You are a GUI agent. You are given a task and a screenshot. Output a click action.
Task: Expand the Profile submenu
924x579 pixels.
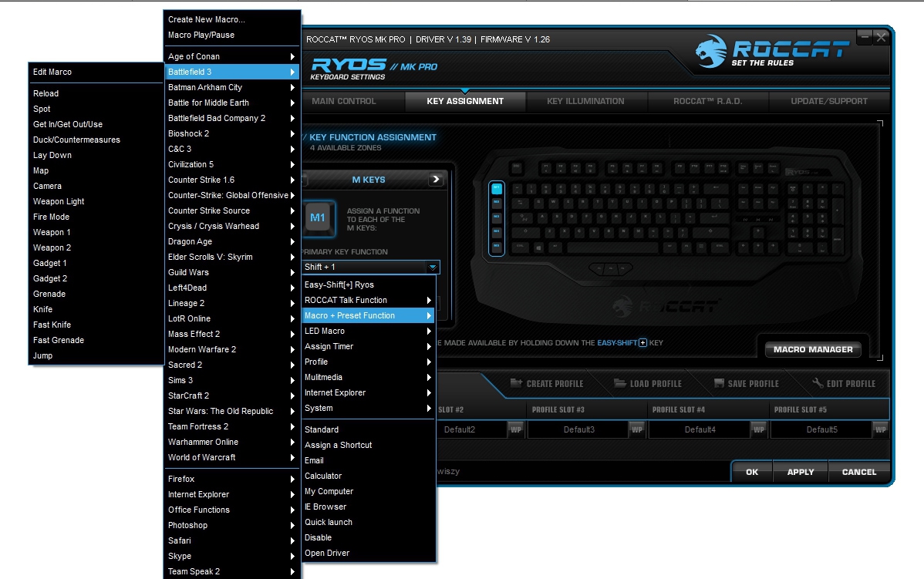[x=369, y=362]
